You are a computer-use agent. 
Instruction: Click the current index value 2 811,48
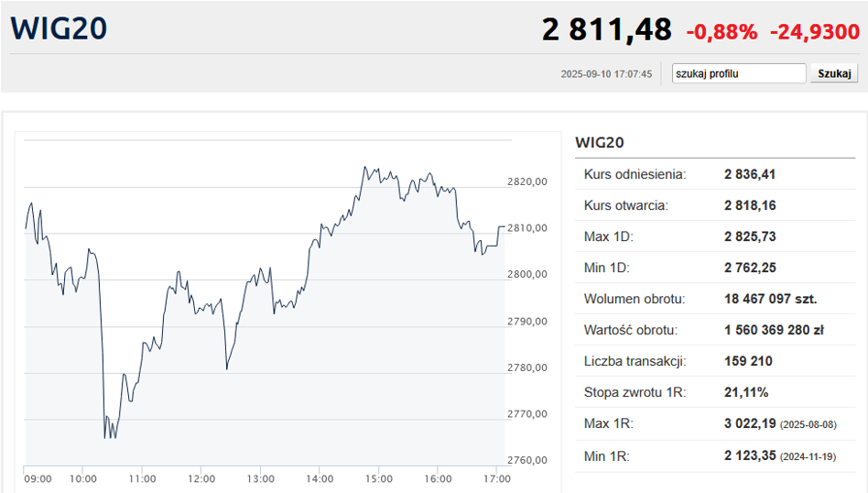pyautogui.click(x=607, y=30)
